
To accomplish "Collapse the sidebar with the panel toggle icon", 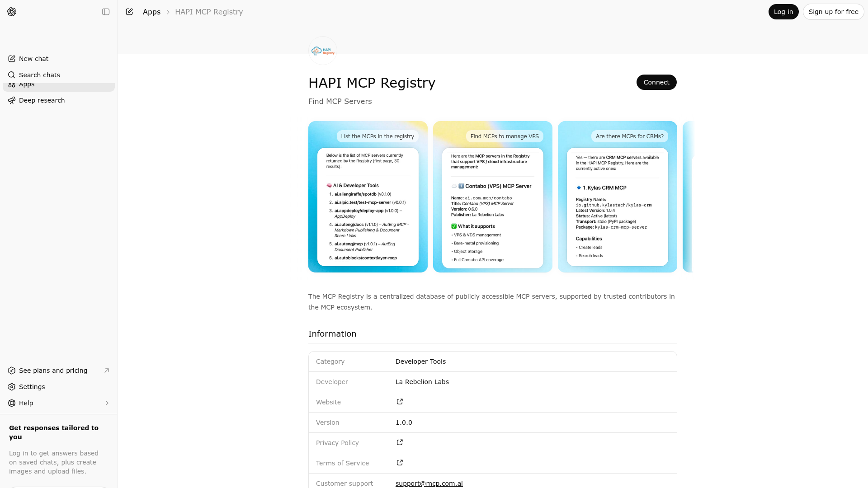I will [x=106, y=12].
